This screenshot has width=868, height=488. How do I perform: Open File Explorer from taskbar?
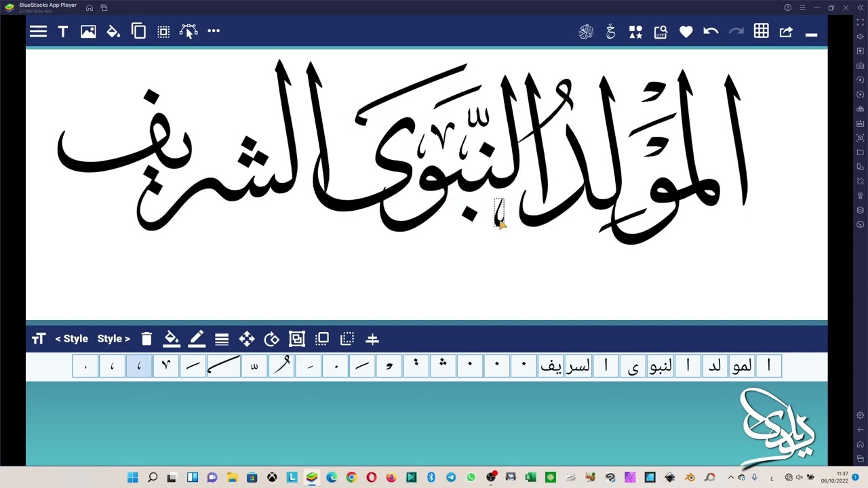232,478
